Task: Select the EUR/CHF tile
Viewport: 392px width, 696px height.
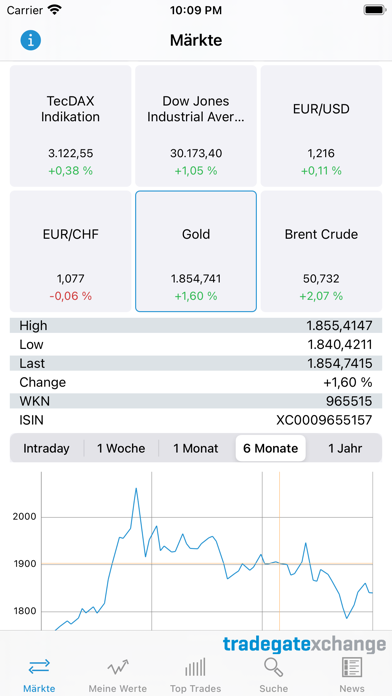Action: (x=71, y=251)
